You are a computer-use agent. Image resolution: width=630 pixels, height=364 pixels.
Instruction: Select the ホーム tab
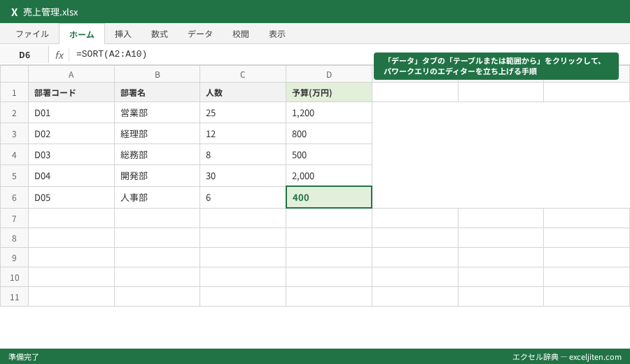click(x=82, y=34)
